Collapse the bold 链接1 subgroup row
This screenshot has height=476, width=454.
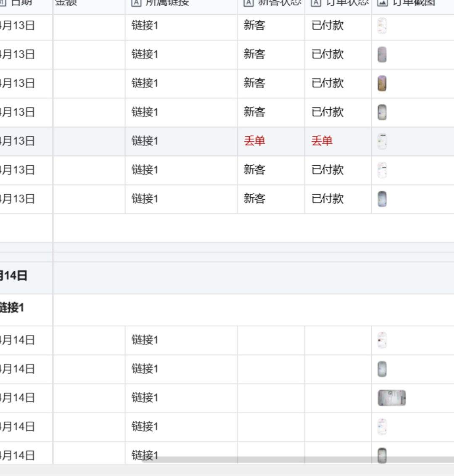click(x=12, y=308)
